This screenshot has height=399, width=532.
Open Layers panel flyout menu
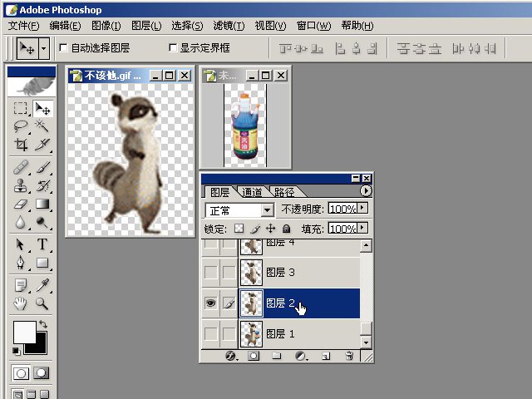[x=366, y=191]
